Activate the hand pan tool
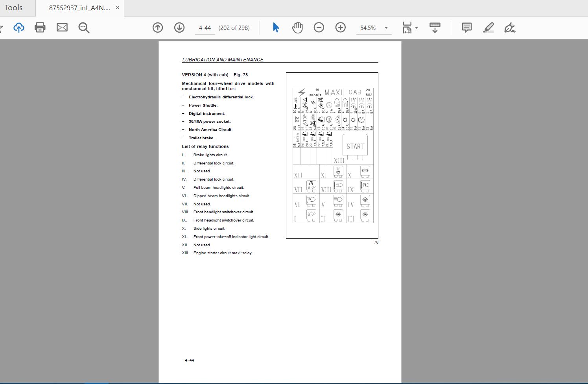This screenshot has width=588, height=384. click(297, 28)
